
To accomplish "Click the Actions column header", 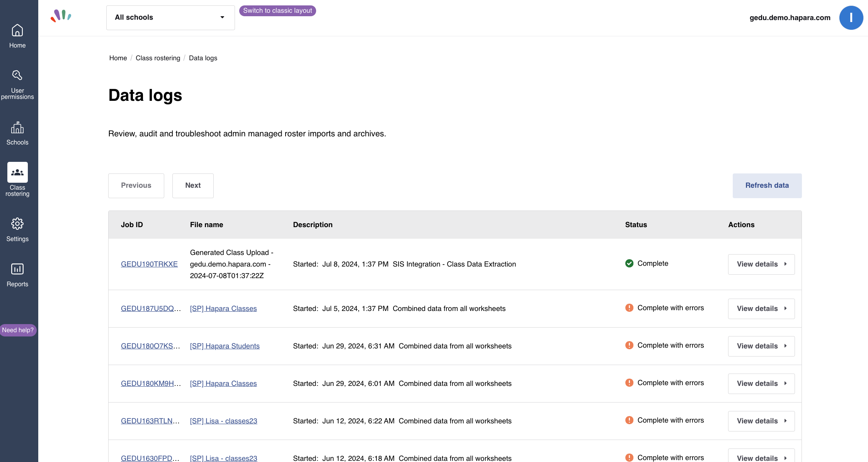I will 741,225.
